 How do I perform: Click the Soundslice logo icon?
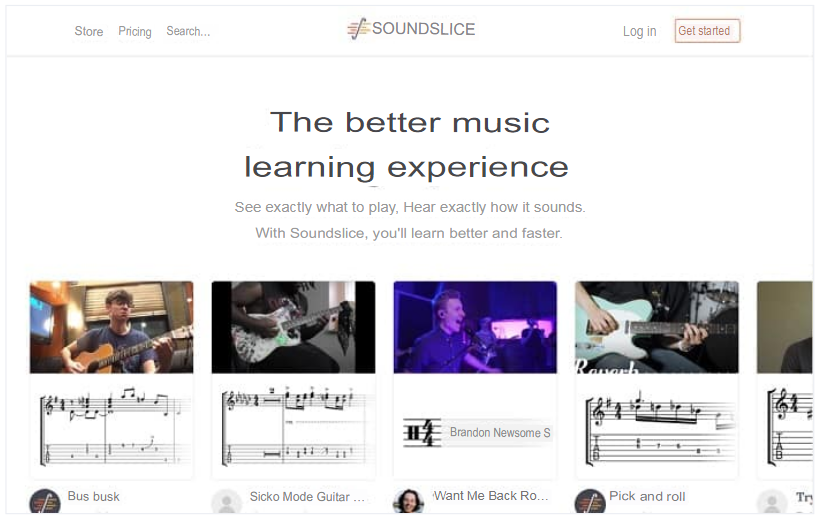coord(358,29)
